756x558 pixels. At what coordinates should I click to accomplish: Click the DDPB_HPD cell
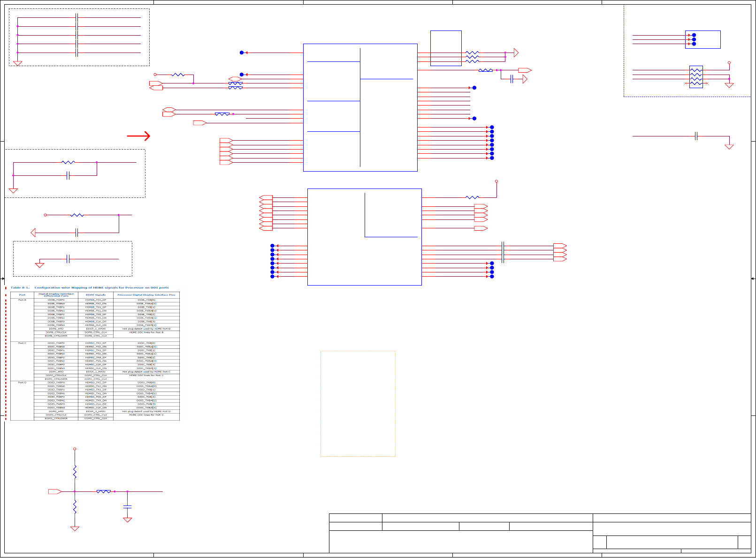pyautogui.click(x=56, y=329)
